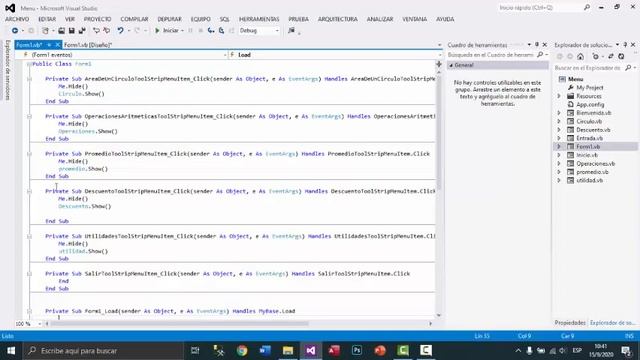
Task: Open Word from the taskbar
Action: click(x=265, y=351)
